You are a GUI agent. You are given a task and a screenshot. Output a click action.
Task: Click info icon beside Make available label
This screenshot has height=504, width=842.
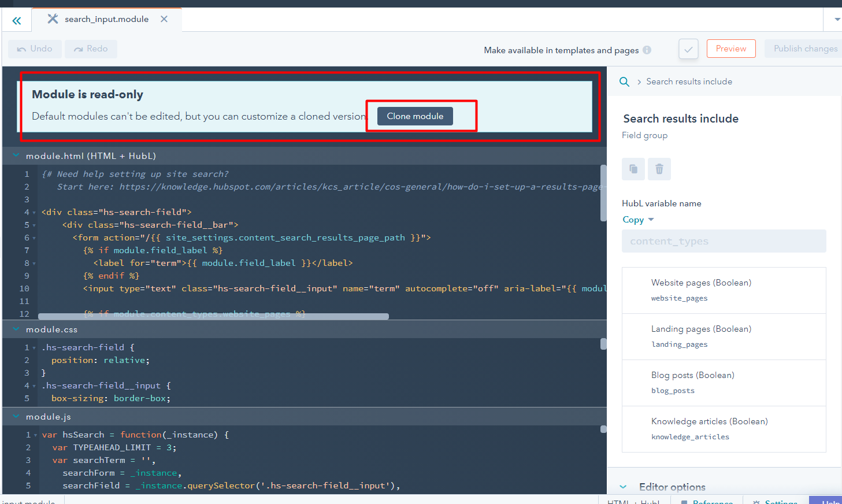647,50
